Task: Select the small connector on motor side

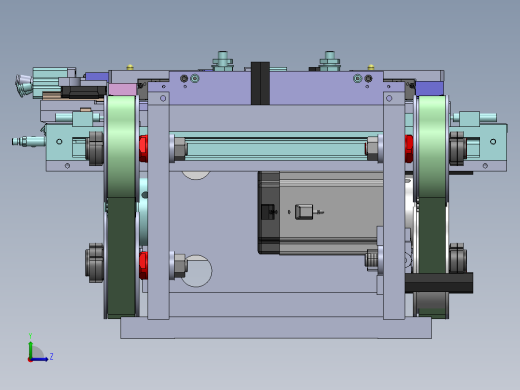Action: point(304,212)
